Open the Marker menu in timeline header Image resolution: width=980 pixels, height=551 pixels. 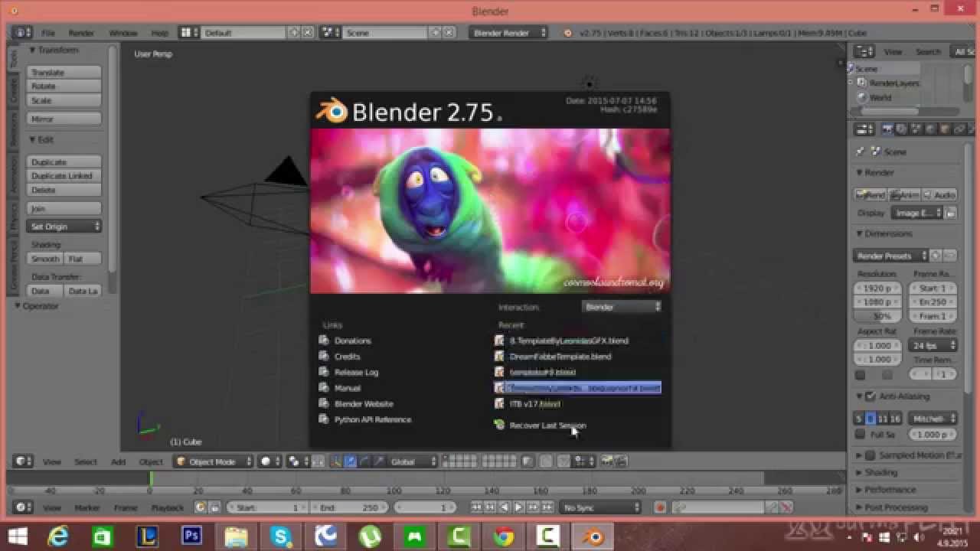[87, 507]
